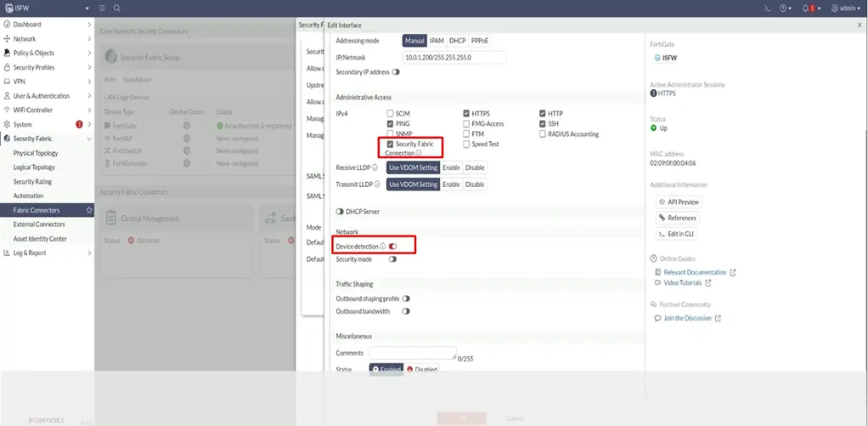Expand the Dashboard menu
The image size is (868, 426).
(x=47, y=25)
